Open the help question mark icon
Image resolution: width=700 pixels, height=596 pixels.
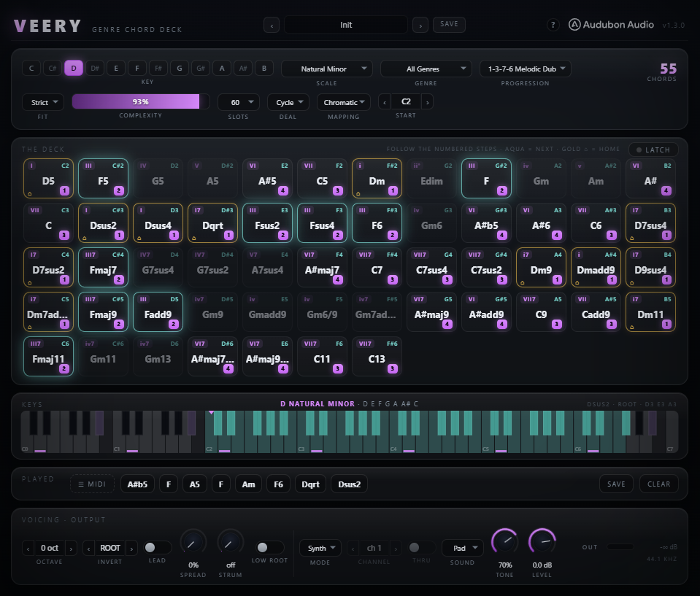click(x=553, y=25)
